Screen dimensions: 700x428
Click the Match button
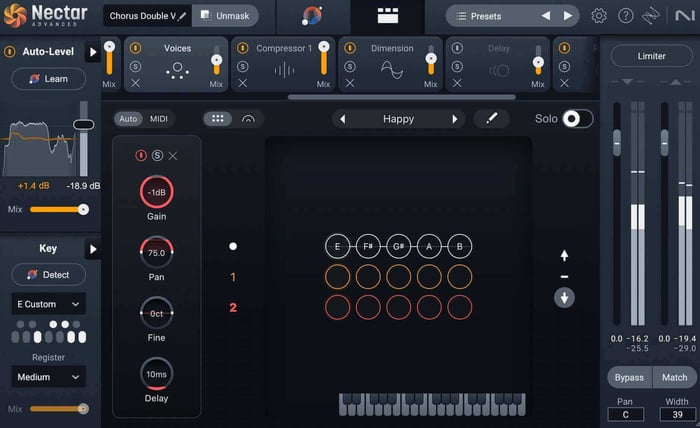(675, 378)
